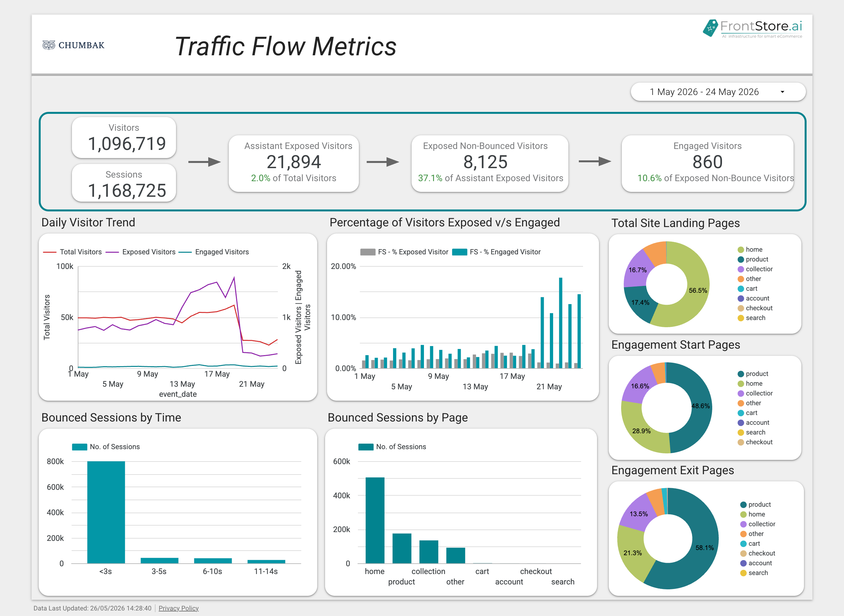Click the 6-10s bar in Bounced Sessions by Time
Screen dimensions: 844x616
(213, 561)
